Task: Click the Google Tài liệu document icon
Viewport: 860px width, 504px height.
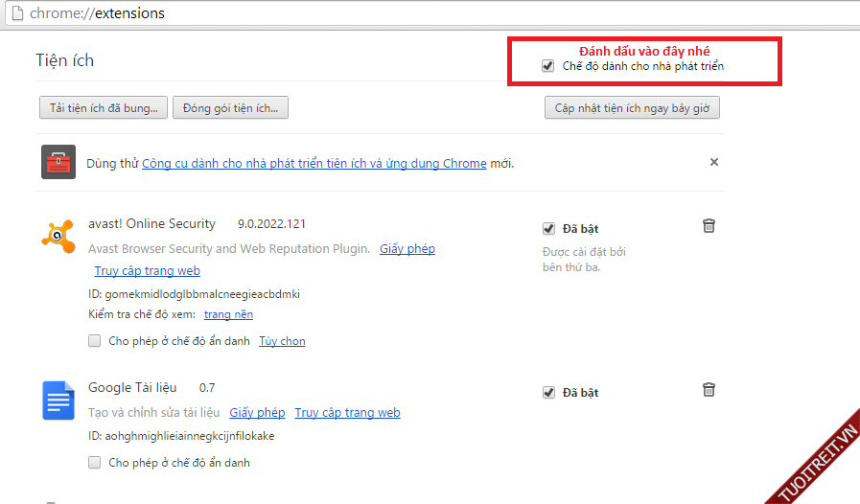Action: click(x=58, y=400)
